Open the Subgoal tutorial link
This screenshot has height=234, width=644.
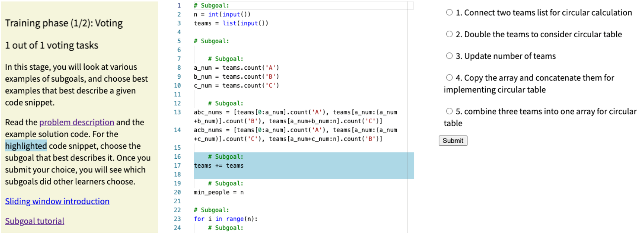click(x=35, y=221)
